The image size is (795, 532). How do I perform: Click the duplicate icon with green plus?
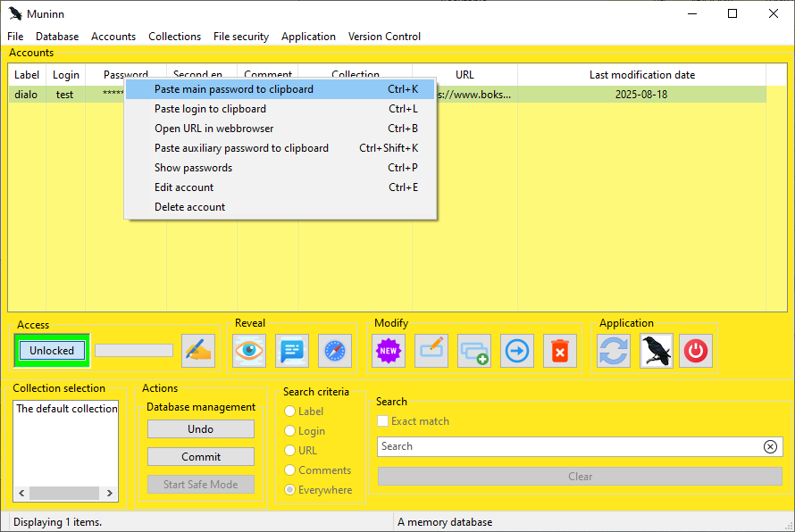474,351
